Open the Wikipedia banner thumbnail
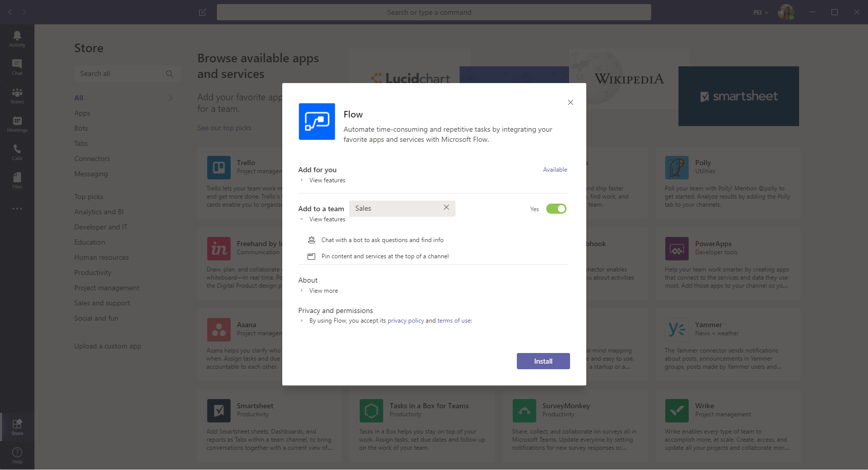Viewport: 868px width, 470px height. pyautogui.click(x=628, y=78)
